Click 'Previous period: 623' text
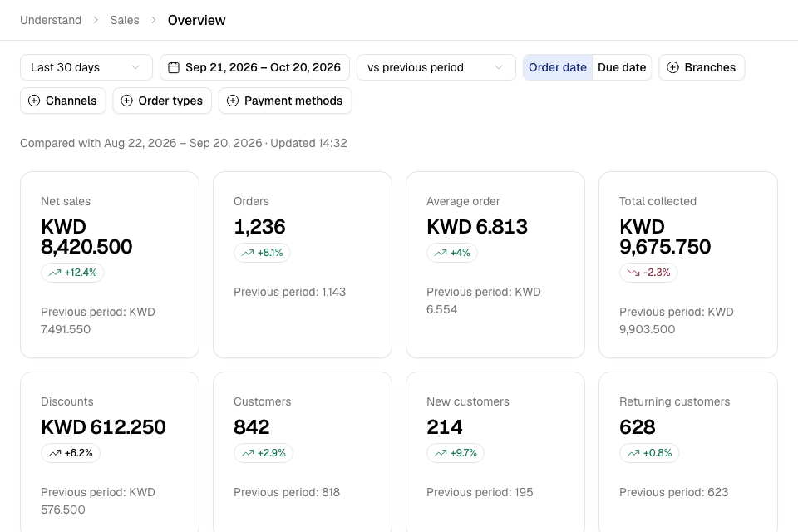Viewport: 798px width, 532px height. coord(674,493)
